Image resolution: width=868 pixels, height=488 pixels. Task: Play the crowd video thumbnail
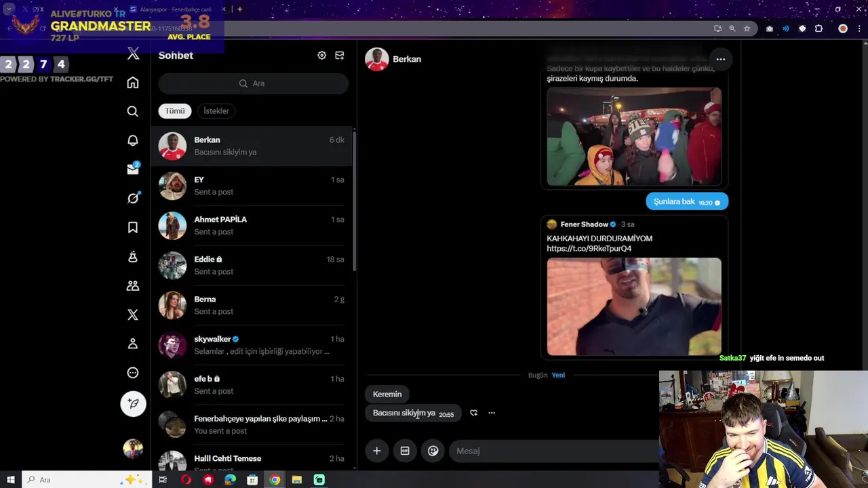pyautogui.click(x=634, y=136)
